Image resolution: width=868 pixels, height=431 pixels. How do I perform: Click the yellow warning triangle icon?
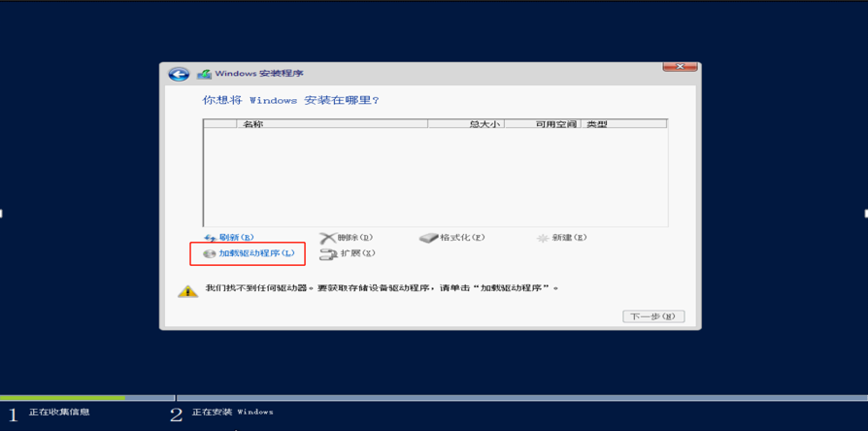[187, 291]
